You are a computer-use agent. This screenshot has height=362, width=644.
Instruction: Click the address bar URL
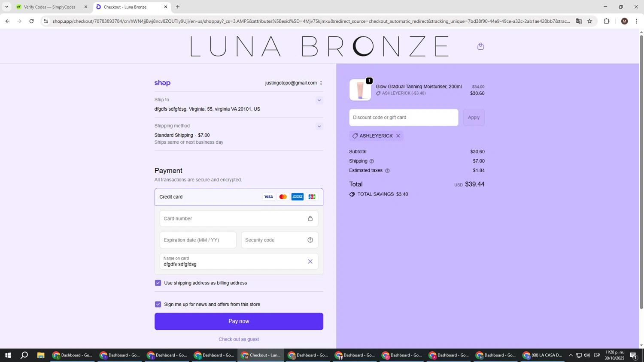click(311, 21)
